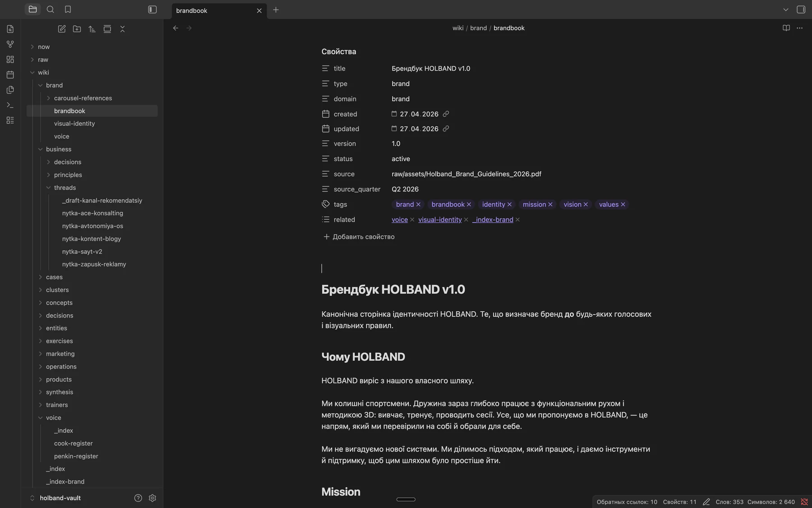The image size is (812, 508).
Task: Select the brandbook tab
Action: [x=219, y=10]
